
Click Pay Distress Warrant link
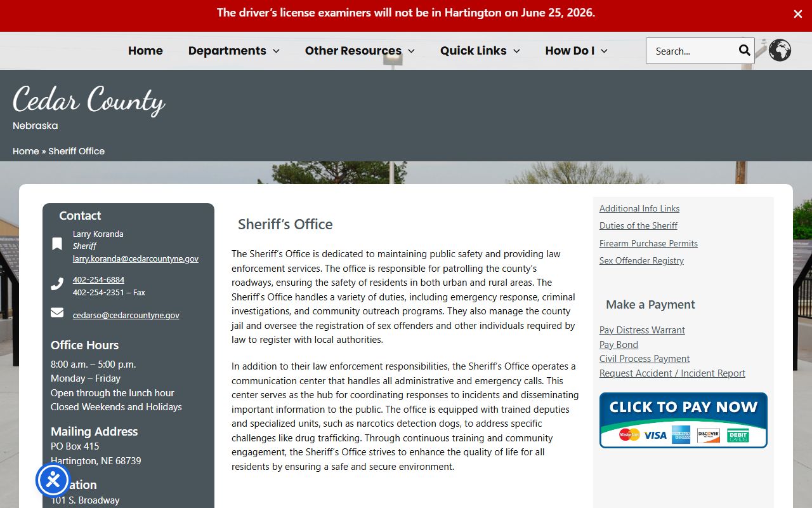[642, 330]
